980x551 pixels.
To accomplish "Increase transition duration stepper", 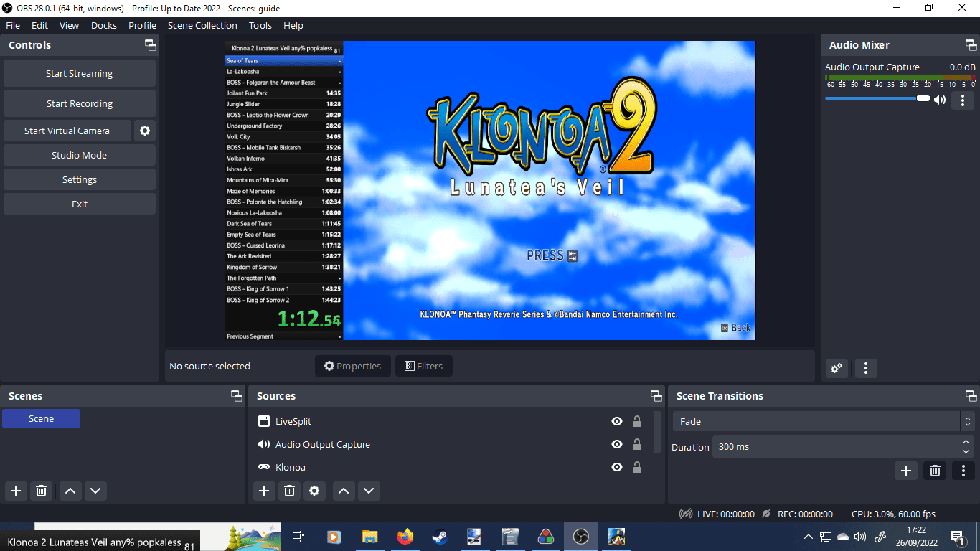I will click(967, 442).
